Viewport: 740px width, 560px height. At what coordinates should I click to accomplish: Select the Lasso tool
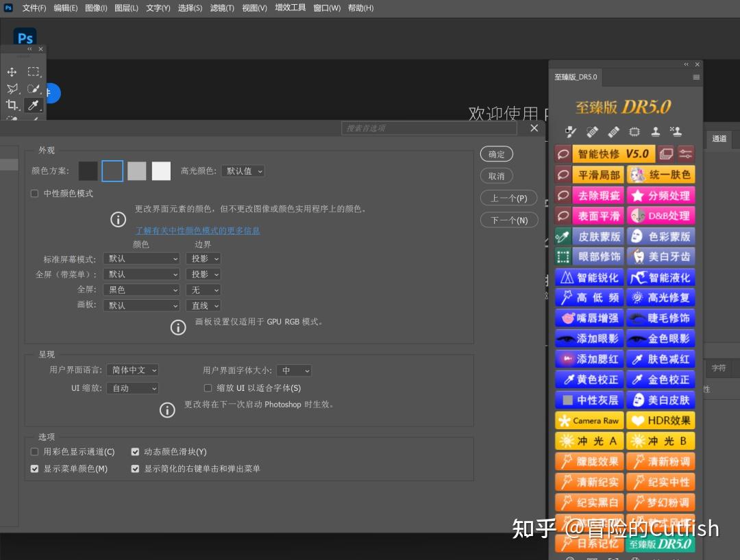click(x=12, y=88)
